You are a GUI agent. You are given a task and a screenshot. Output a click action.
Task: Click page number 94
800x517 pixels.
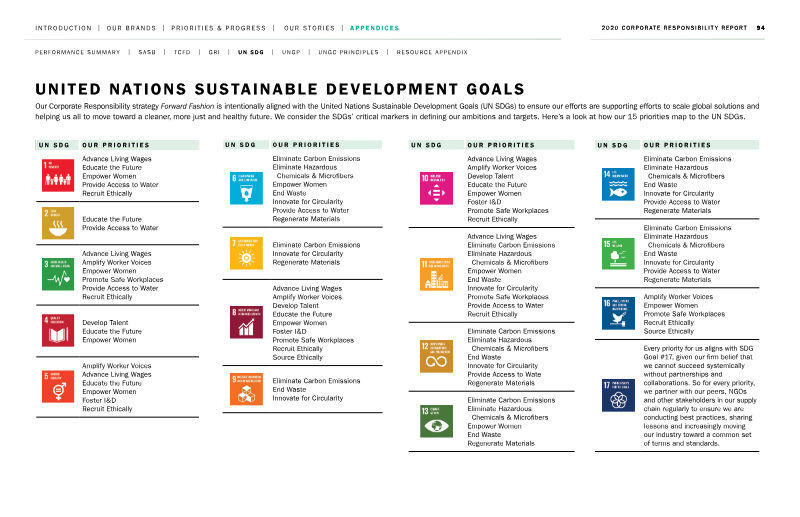pos(761,28)
